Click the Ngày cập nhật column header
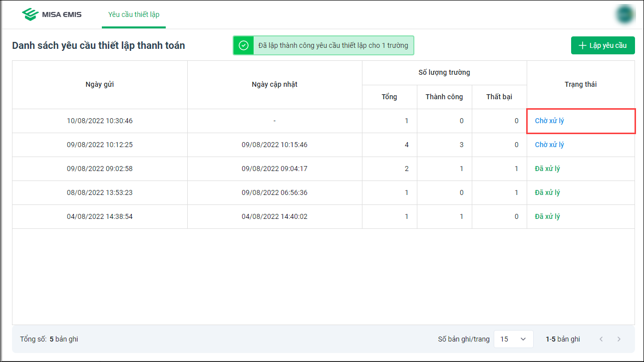This screenshot has width=644, height=362. pos(275,84)
